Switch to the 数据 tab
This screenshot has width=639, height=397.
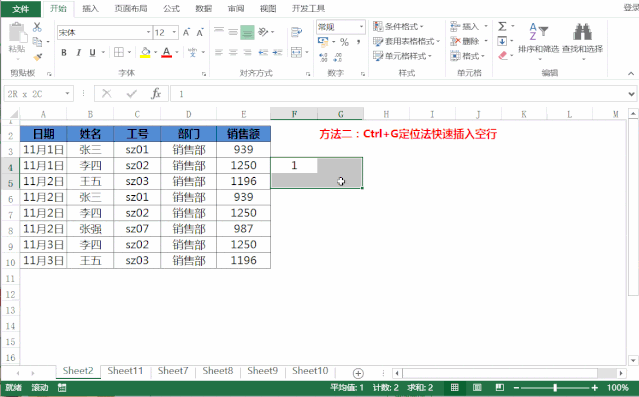(203, 9)
